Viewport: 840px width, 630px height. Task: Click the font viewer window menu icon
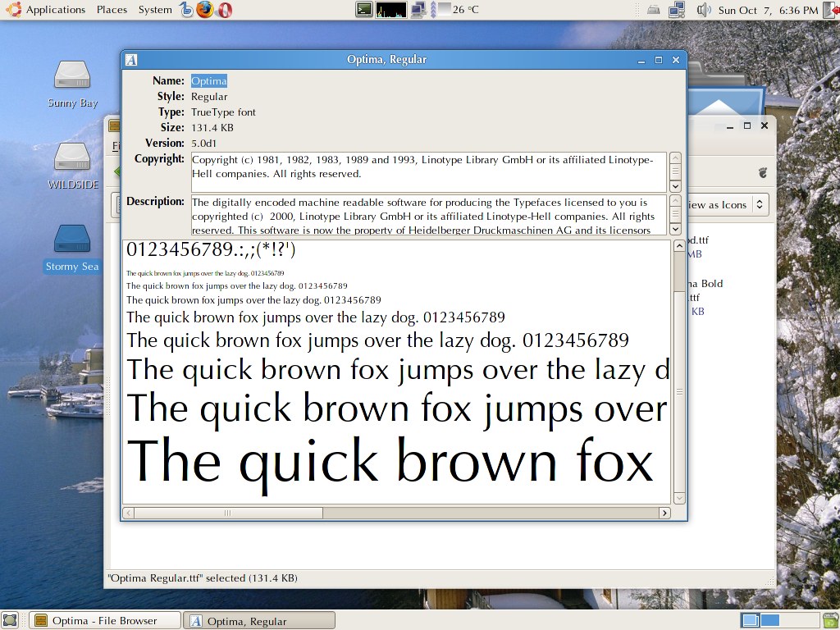tap(131, 60)
